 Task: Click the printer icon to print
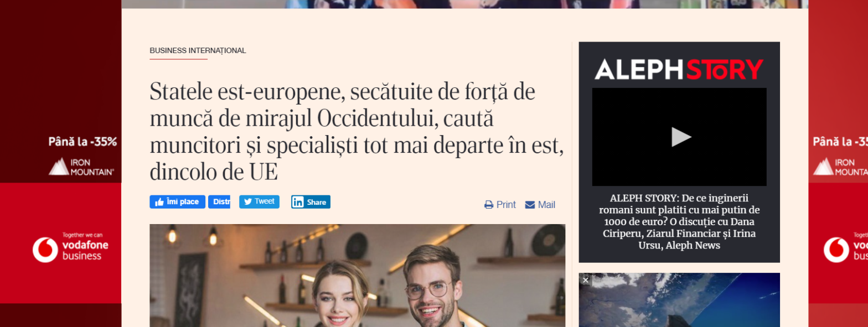(489, 205)
